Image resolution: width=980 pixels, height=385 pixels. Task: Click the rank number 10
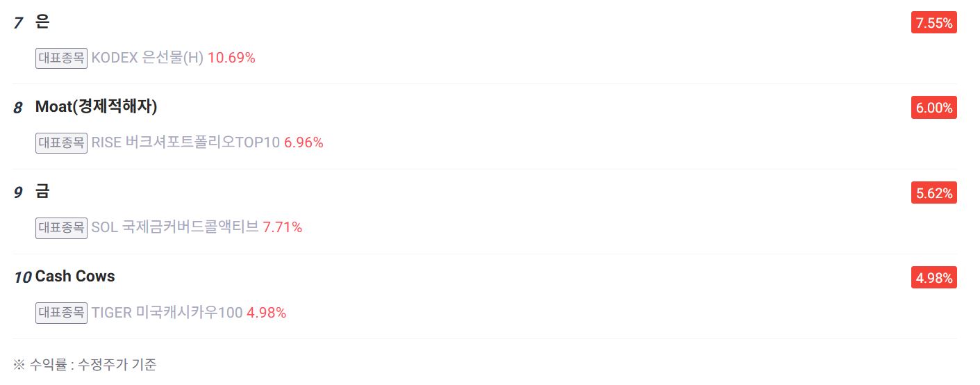click(x=22, y=277)
